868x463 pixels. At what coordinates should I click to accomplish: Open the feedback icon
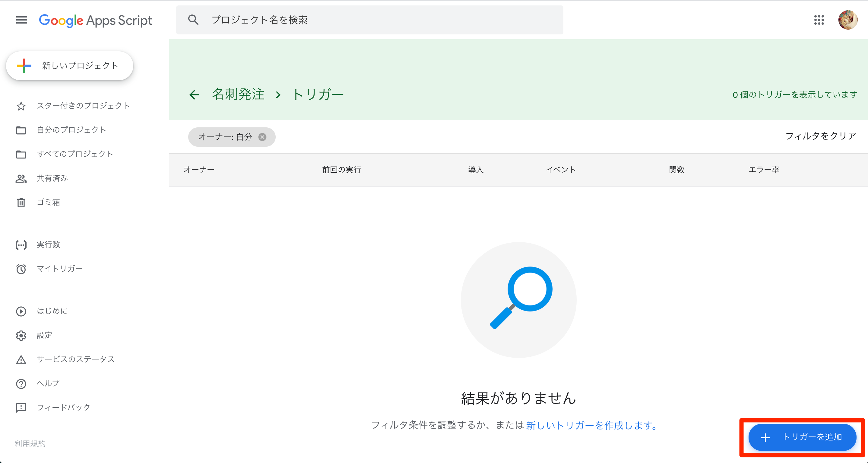coord(21,407)
